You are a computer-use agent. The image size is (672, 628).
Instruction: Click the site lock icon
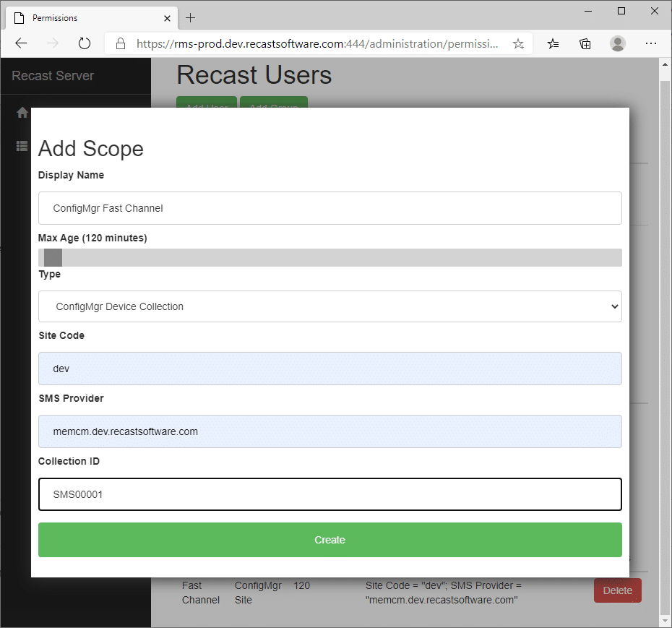click(x=121, y=43)
